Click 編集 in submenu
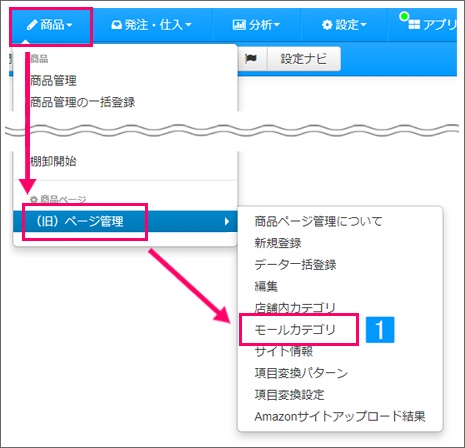Viewport: 465px width, 448px height. pyautogui.click(x=266, y=286)
